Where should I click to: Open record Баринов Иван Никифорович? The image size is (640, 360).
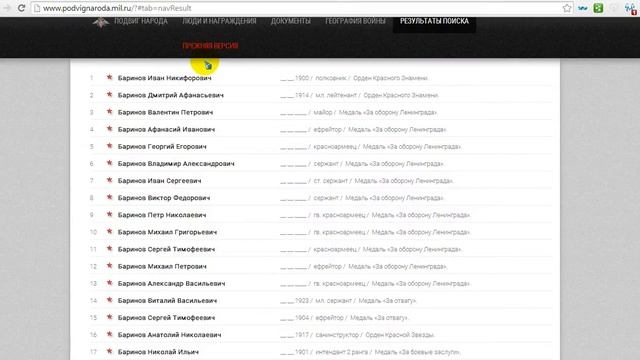164,78
